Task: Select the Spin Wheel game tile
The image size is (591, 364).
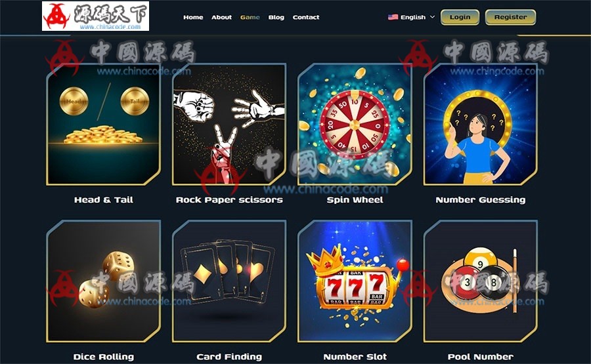Action: 355,124
